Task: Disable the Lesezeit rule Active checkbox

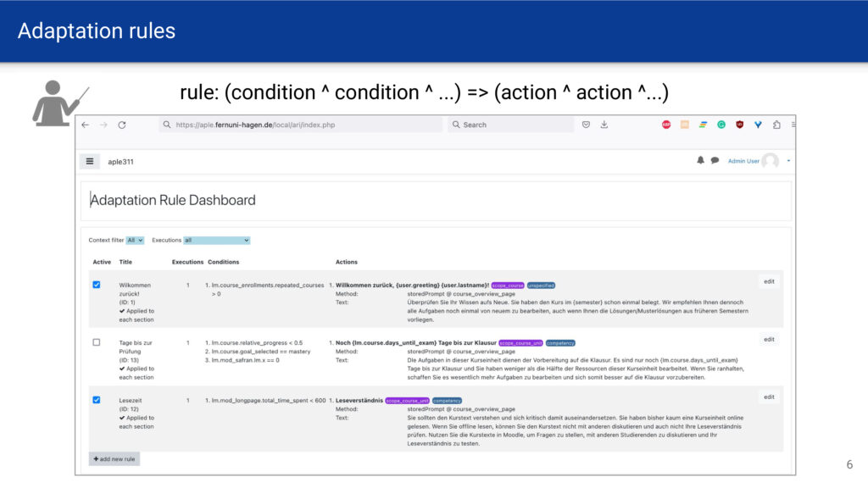Action: (97, 400)
